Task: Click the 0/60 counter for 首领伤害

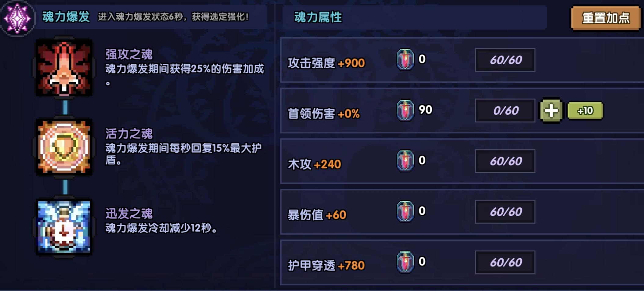Action: pos(505,111)
